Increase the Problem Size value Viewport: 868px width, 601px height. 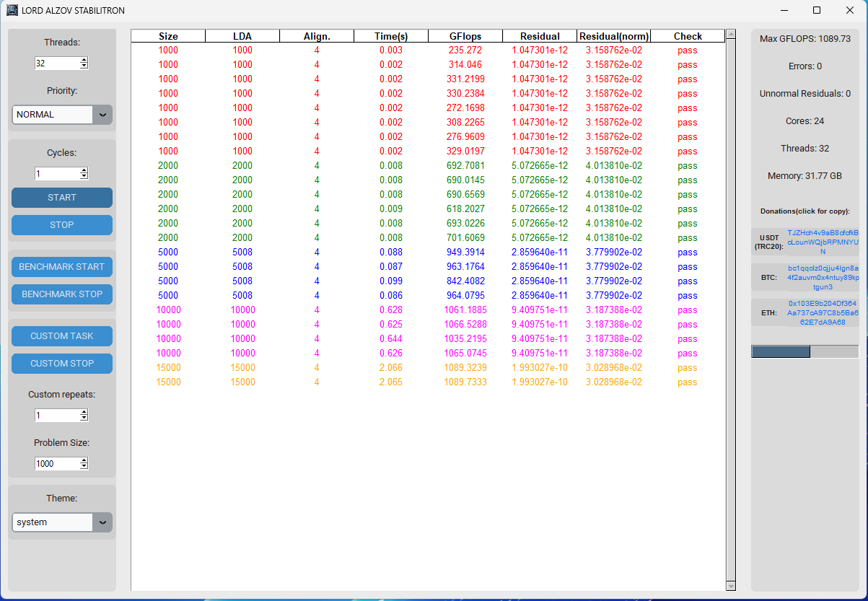(x=84, y=461)
